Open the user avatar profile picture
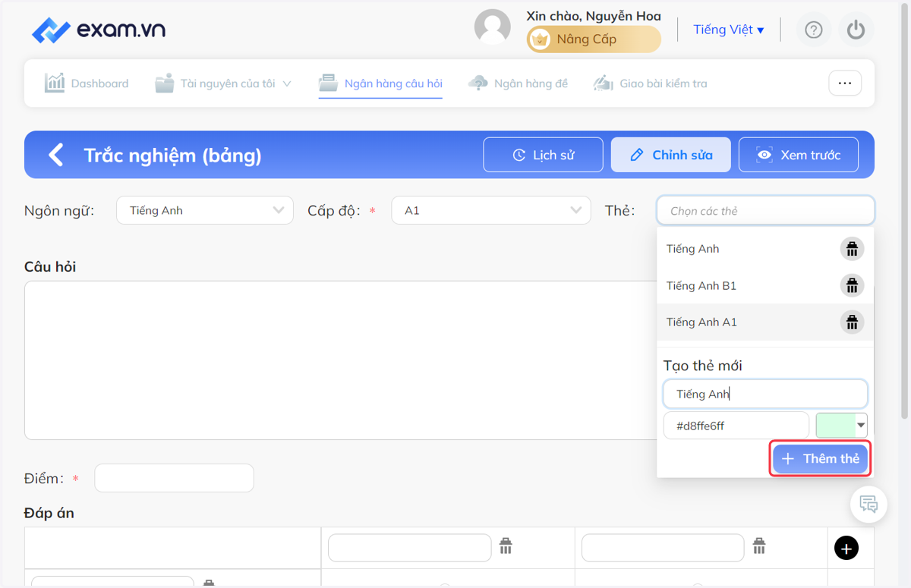This screenshot has height=588, width=911. [492, 27]
